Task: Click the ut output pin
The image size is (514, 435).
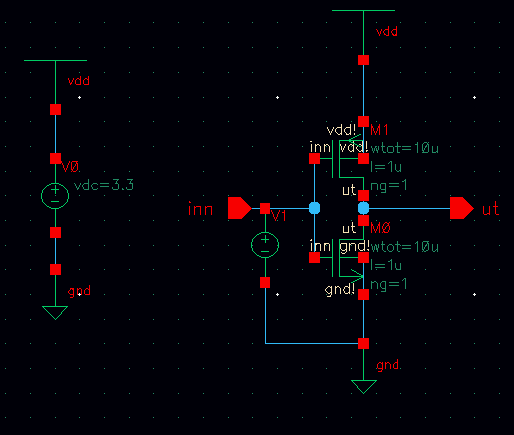Action: click(x=462, y=208)
